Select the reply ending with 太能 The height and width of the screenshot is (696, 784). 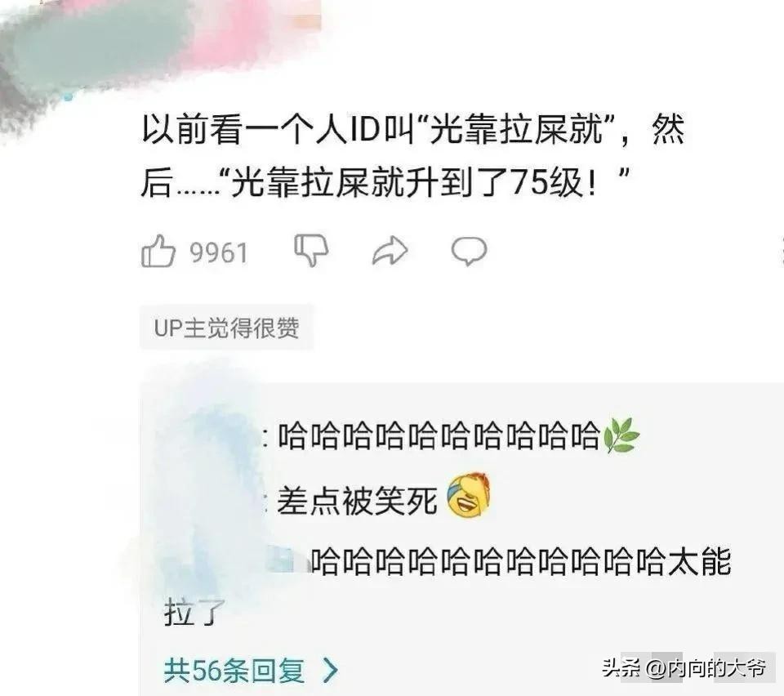point(520,561)
